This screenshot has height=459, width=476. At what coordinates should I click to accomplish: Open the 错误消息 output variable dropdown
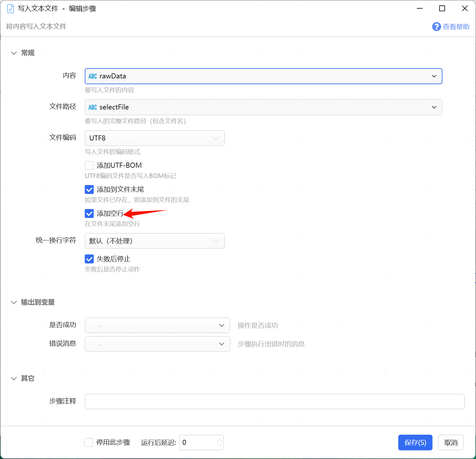coord(157,344)
